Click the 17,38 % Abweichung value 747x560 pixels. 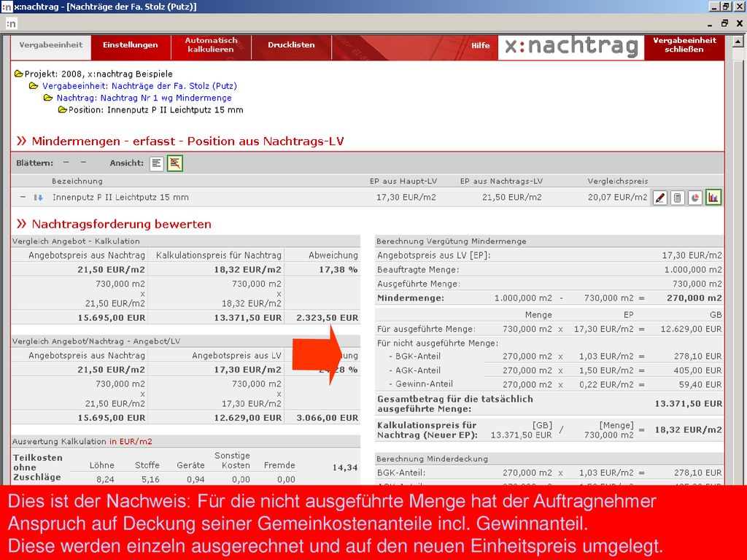(338, 270)
